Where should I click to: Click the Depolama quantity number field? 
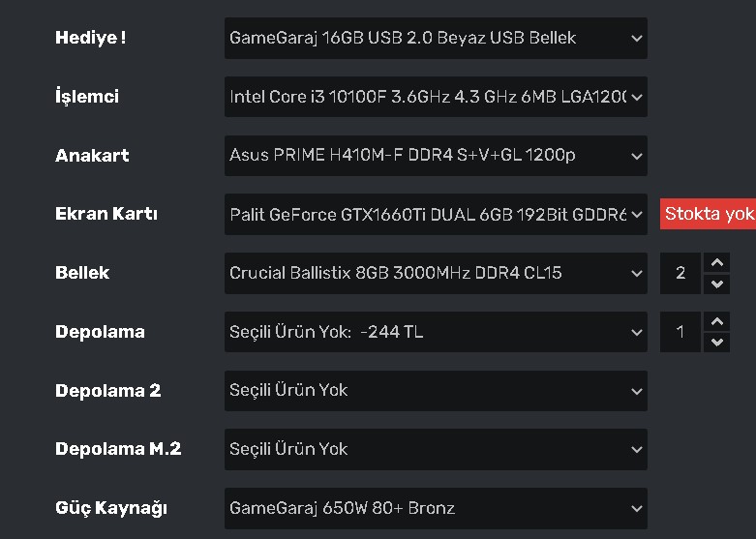coord(680,332)
